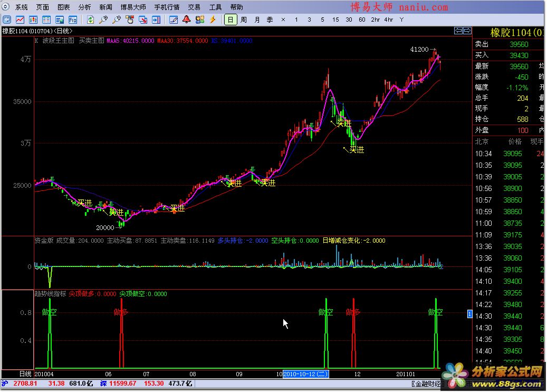The image size is (547, 392).
Task: Select the 4hr period
Action: [389, 20]
